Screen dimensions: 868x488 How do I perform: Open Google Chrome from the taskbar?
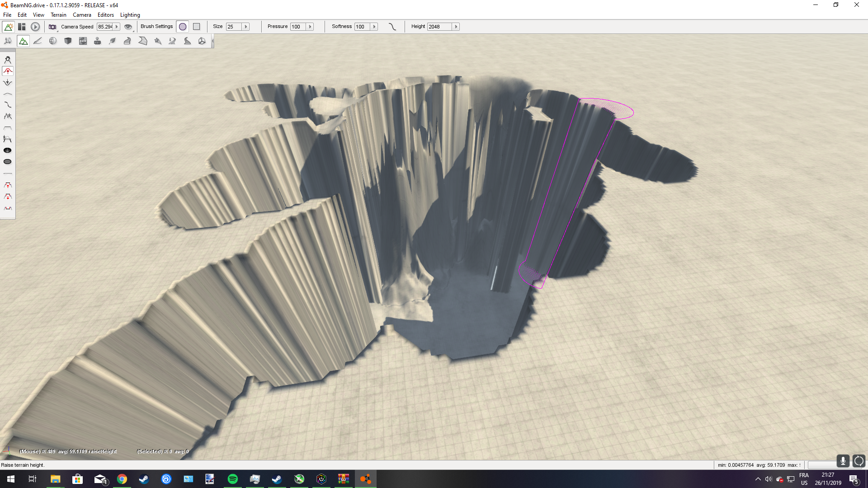point(122,479)
